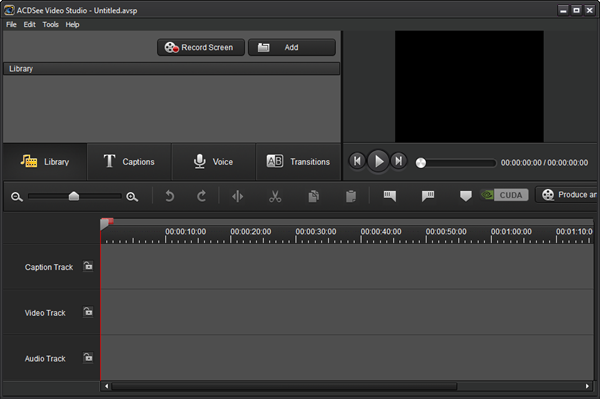Open the Edit menu
The image size is (600, 399).
point(29,24)
